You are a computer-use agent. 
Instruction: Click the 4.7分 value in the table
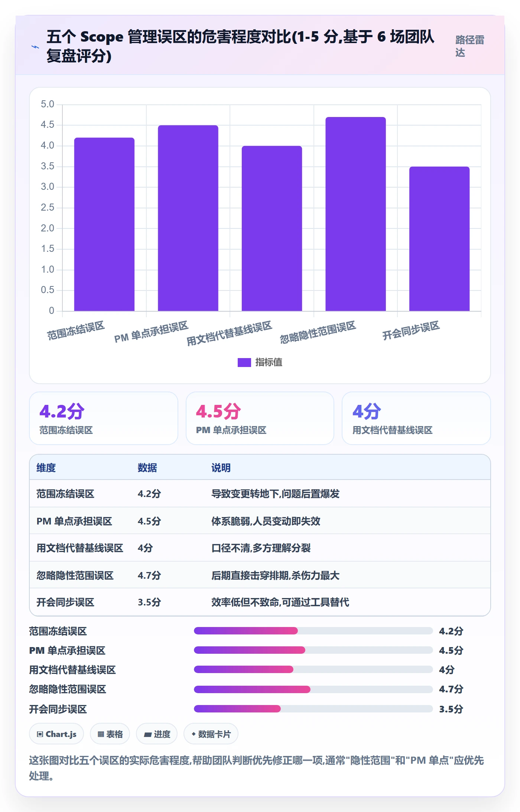click(149, 575)
